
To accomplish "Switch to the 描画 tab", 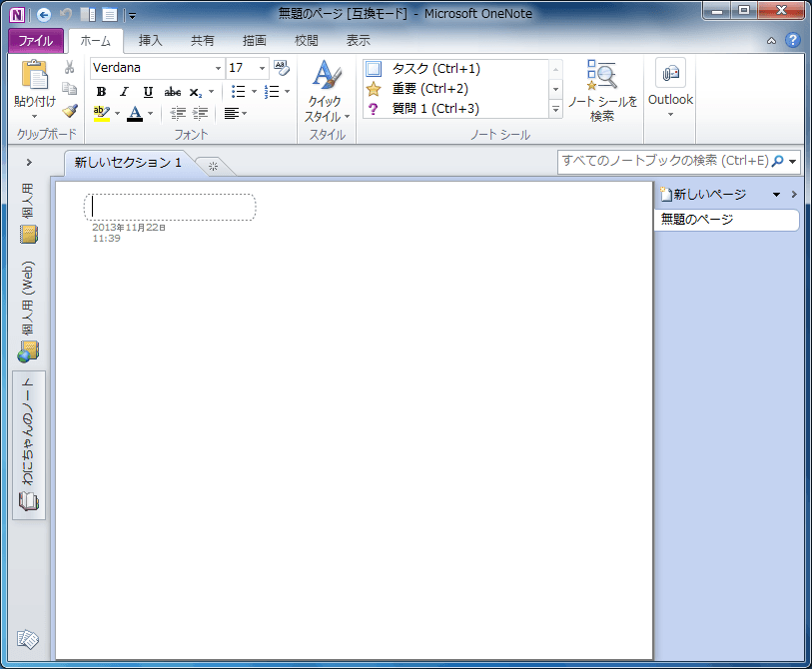I will 255,40.
